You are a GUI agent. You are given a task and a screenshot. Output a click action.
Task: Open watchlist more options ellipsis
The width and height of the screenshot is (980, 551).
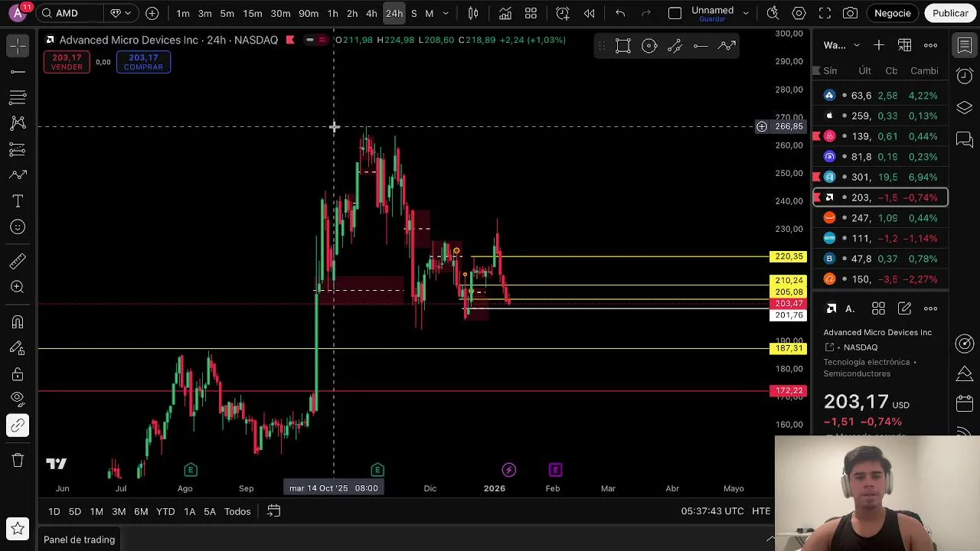tap(930, 45)
